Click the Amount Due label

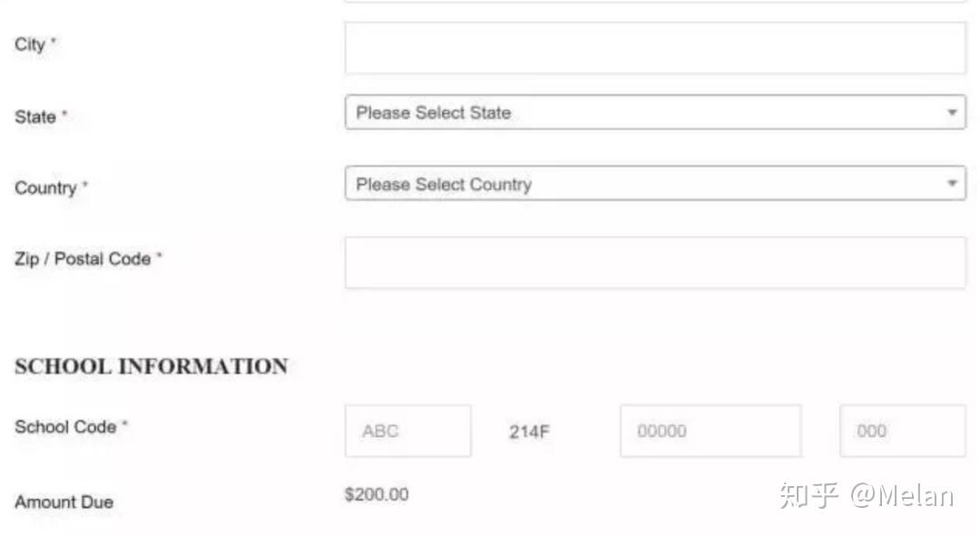(x=64, y=502)
